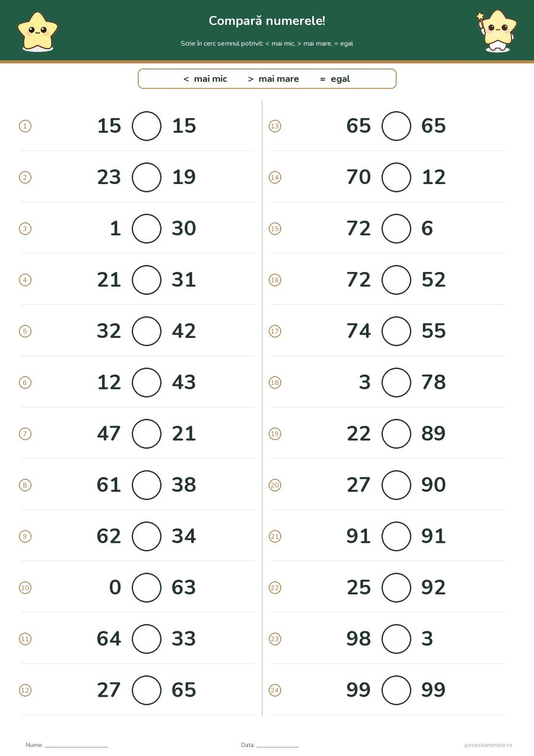Select the answer circle between 70 and 12

point(396,177)
